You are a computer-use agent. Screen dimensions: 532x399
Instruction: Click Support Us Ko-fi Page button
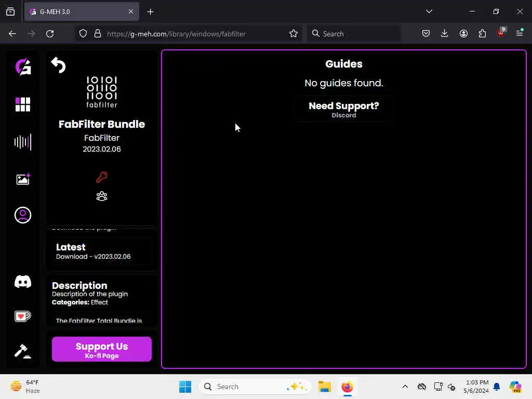(x=102, y=349)
